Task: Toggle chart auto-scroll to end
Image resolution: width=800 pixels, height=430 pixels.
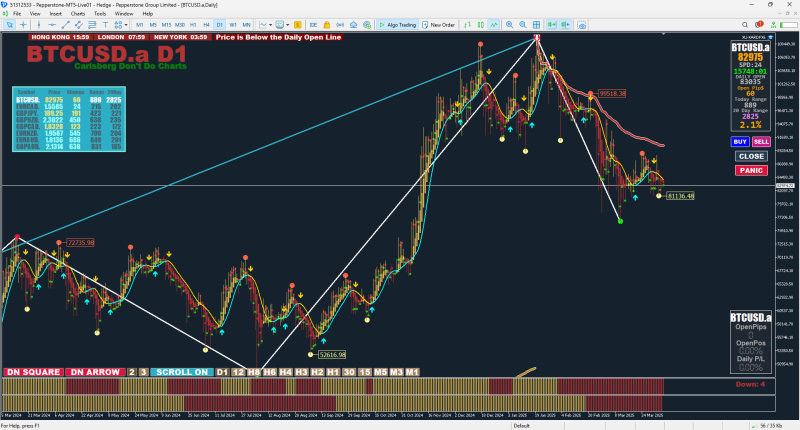Action: pyautogui.click(x=552, y=24)
